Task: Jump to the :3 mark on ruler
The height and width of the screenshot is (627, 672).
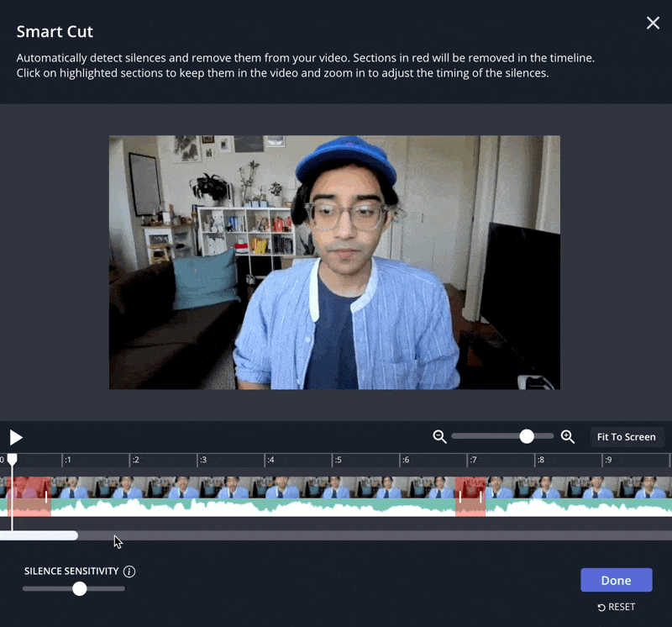Action: coord(202,461)
